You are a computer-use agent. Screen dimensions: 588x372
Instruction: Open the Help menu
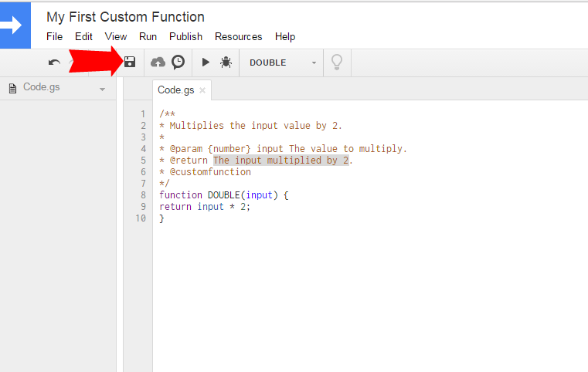coord(285,36)
